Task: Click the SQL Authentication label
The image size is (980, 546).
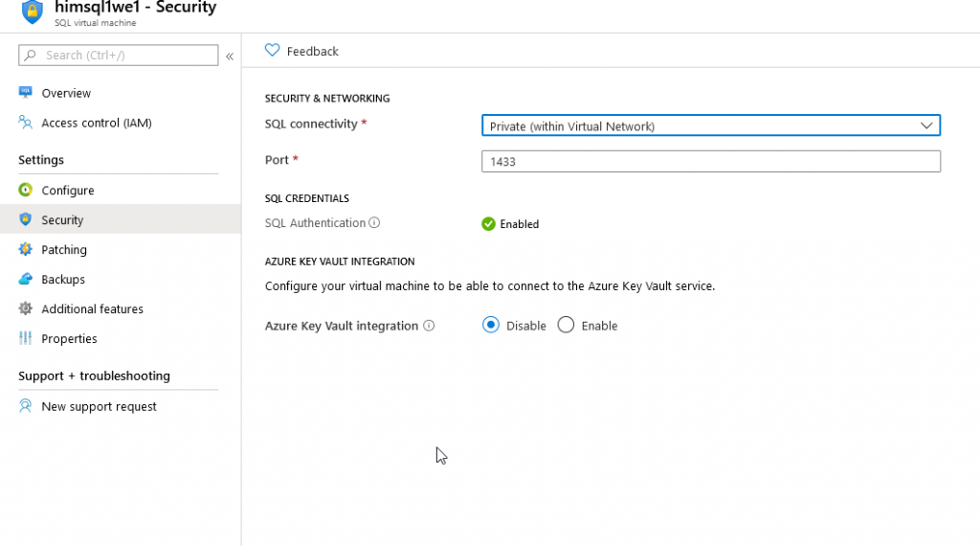Action: (x=315, y=222)
